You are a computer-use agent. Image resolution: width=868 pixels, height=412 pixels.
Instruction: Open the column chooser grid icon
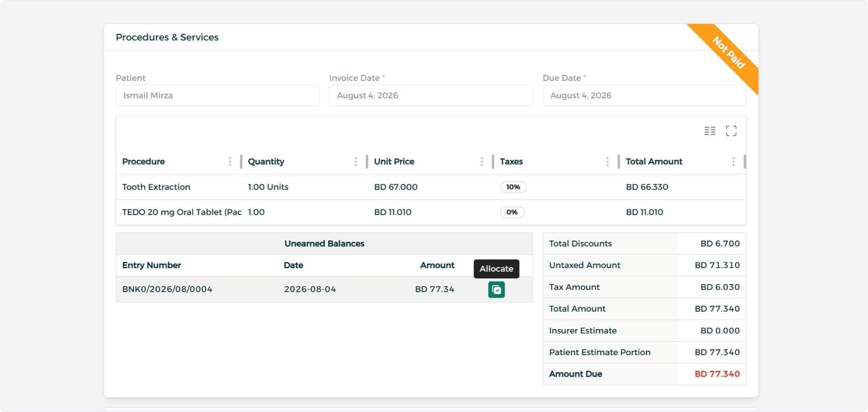click(709, 131)
